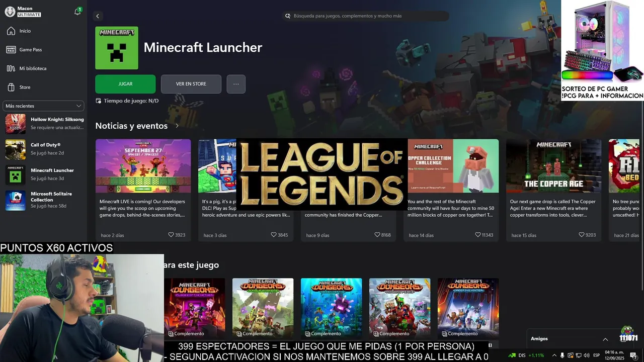Screen dimensions: 644x362
Task: Open Microsoft Solitaire Collection entry
Action: [44, 200]
